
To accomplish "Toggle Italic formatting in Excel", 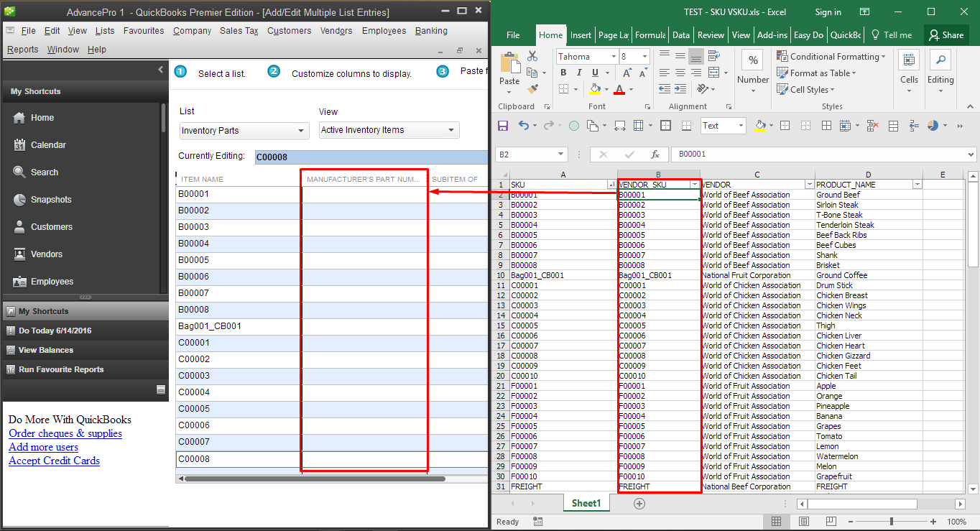I will click(579, 73).
